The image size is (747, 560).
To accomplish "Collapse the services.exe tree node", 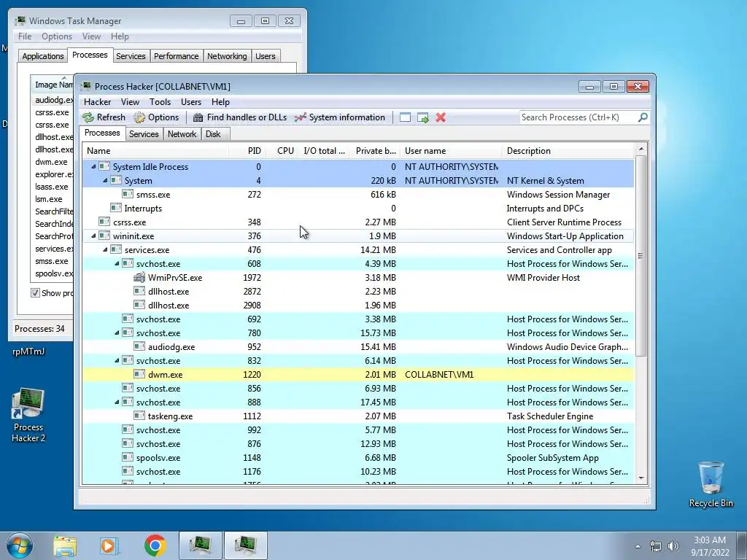I will [105, 249].
